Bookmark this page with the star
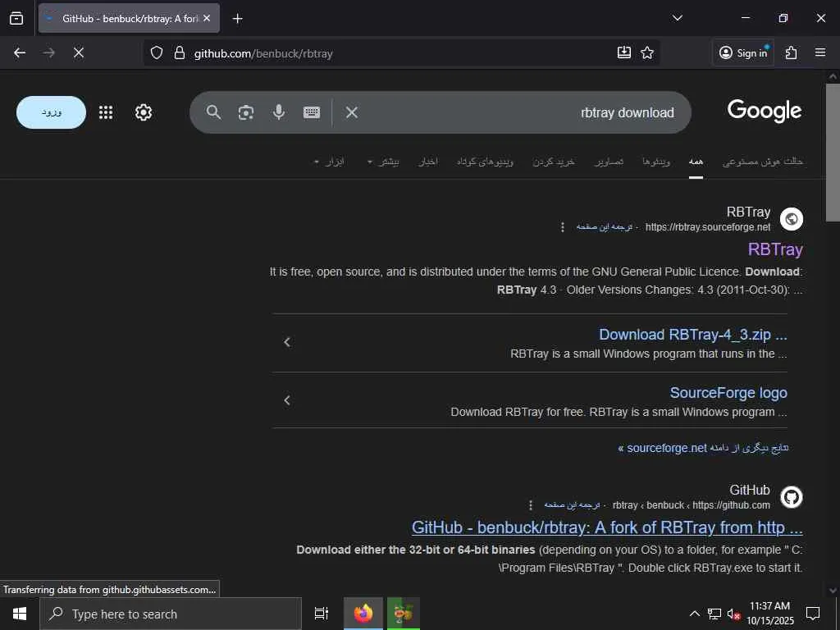Viewport: 840px width, 630px height. point(647,52)
